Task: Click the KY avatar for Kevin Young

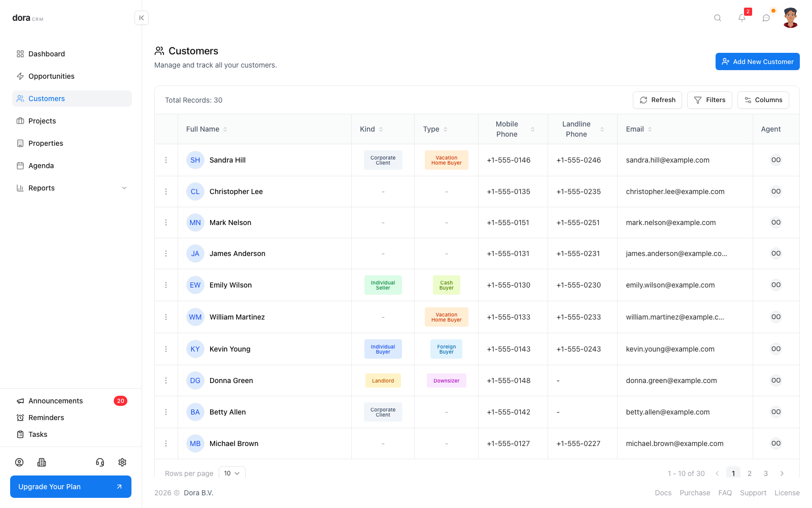Action: pyautogui.click(x=195, y=349)
